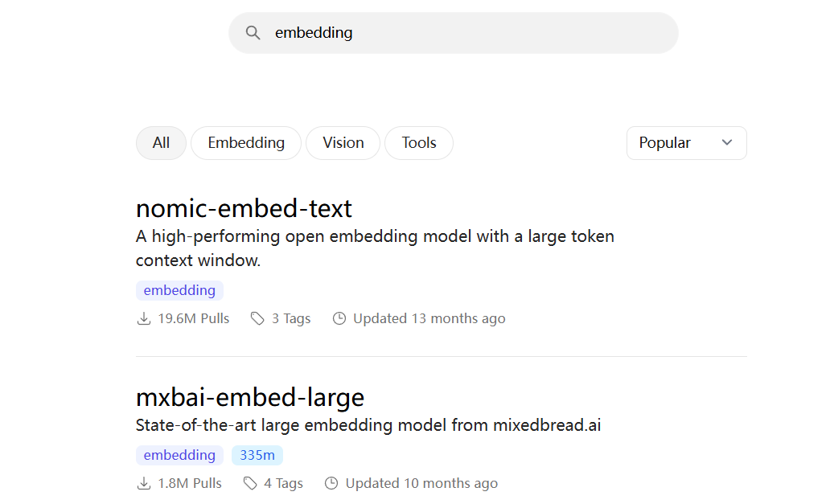
Task: Click download icon beside 1.8M Pulls
Action: [143, 483]
